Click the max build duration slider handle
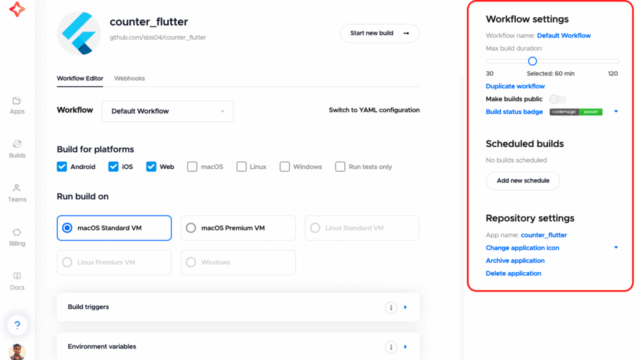 click(532, 61)
